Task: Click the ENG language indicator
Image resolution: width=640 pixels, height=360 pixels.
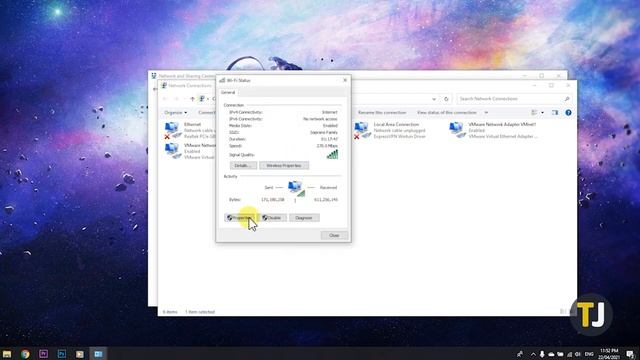Action: pos(589,354)
